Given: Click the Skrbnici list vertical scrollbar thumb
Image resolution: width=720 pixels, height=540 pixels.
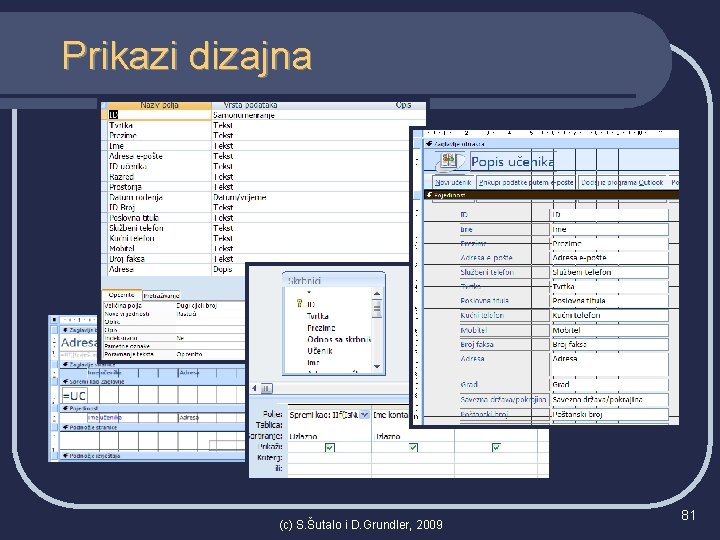Looking at the screenshot, I should coord(377,308).
